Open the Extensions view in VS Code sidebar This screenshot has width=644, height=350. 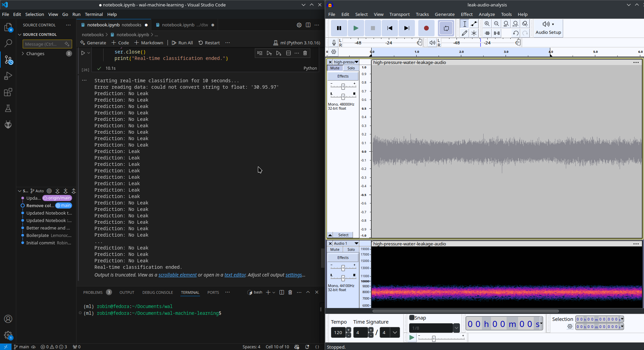click(x=8, y=92)
